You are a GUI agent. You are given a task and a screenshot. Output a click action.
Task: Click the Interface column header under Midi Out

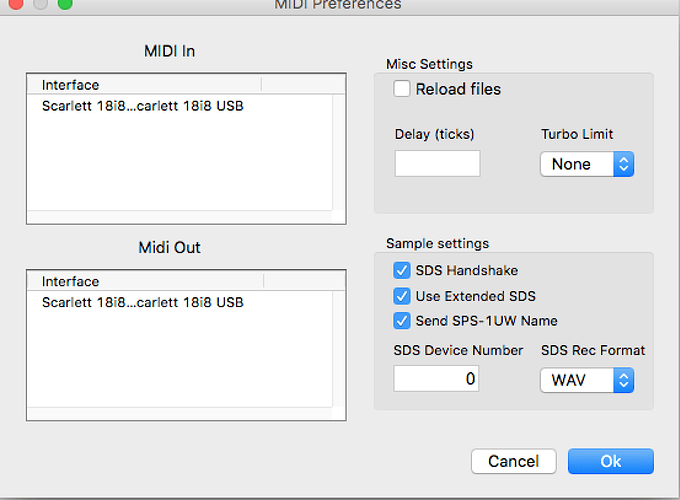tap(145, 282)
